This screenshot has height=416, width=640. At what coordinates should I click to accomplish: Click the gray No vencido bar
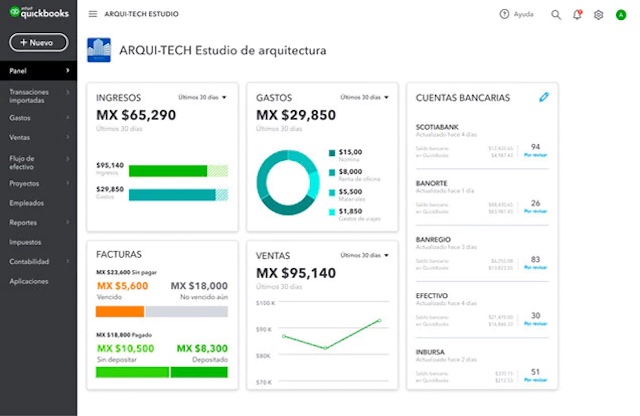pyautogui.click(x=187, y=311)
